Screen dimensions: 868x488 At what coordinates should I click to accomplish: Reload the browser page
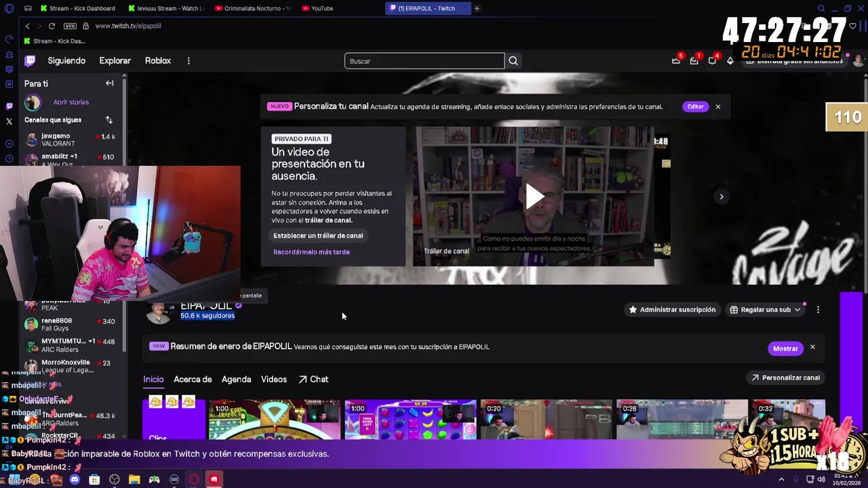[52, 26]
